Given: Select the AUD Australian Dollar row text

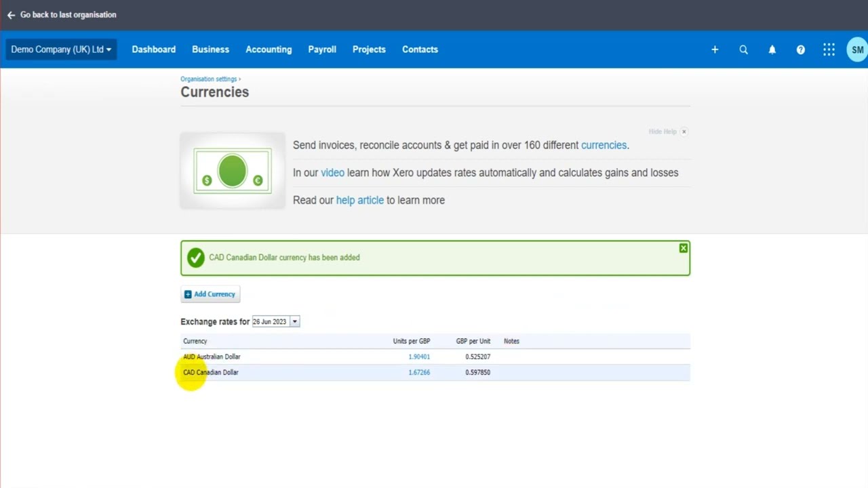Looking at the screenshot, I should coord(212,357).
